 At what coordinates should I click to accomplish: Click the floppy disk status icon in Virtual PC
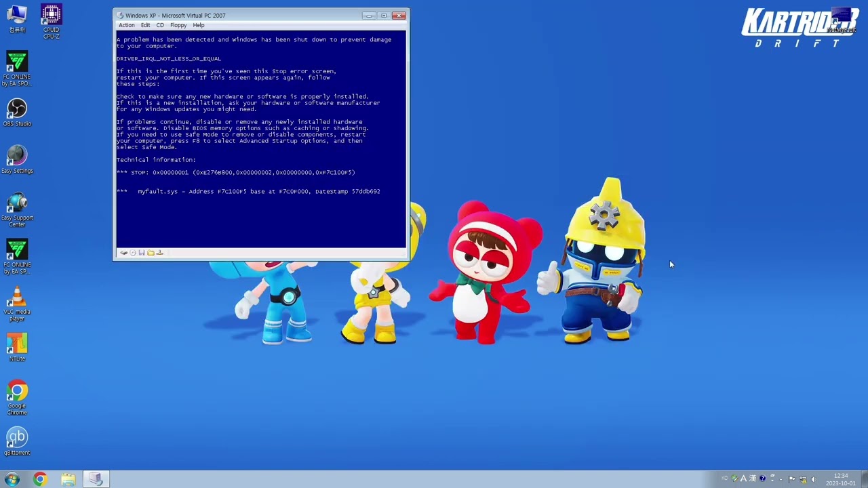[142, 253]
